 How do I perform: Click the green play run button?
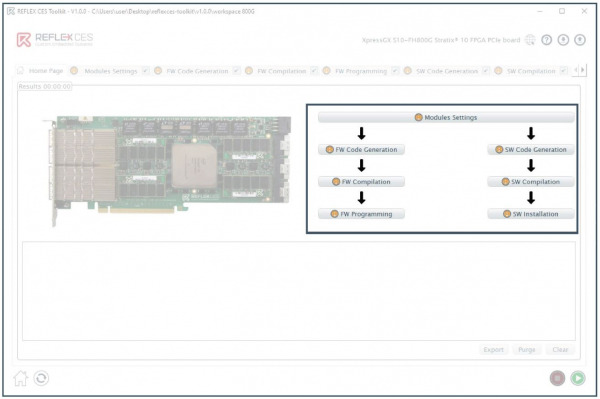pyautogui.click(x=578, y=378)
